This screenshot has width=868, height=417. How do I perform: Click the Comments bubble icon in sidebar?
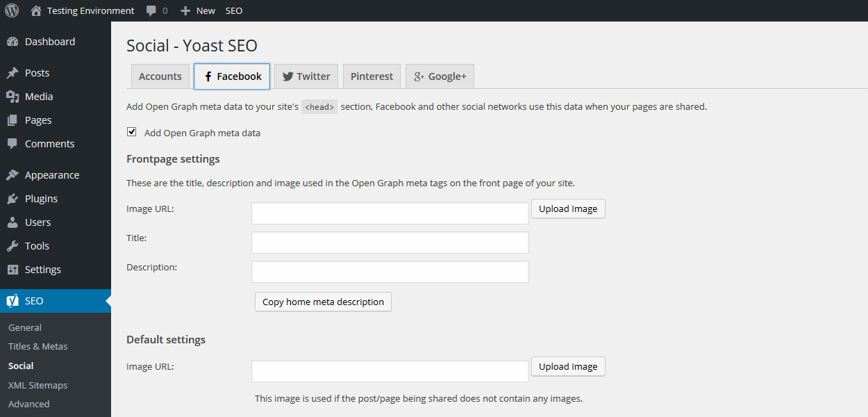pyautogui.click(x=12, y=144)
